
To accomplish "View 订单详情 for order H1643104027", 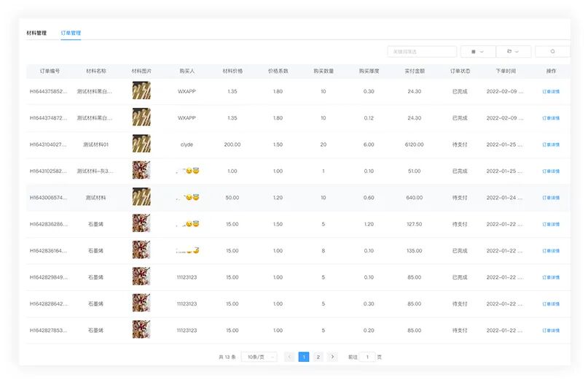I will [x=551, y=144].
